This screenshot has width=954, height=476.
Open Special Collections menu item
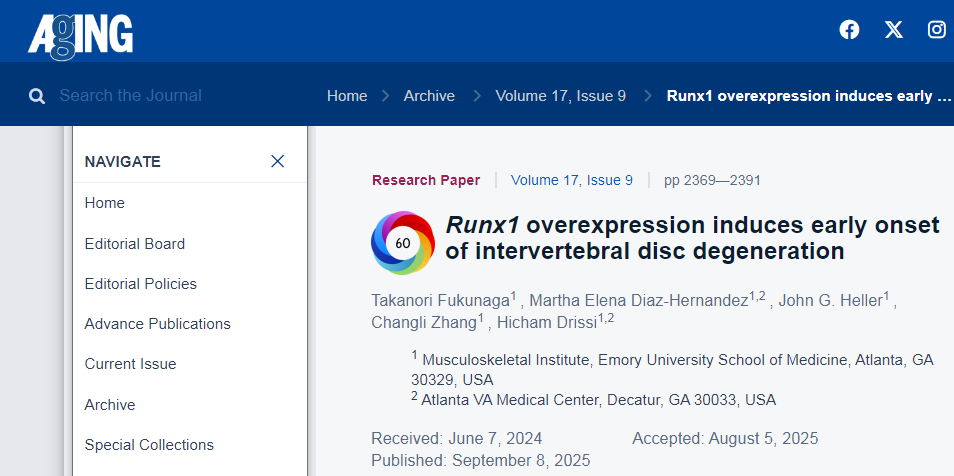pyautogui.click(x=149, y=445)
